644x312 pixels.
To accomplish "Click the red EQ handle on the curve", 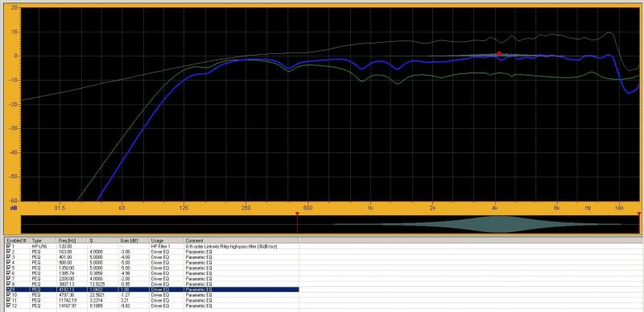I will (x=499, y=53).
